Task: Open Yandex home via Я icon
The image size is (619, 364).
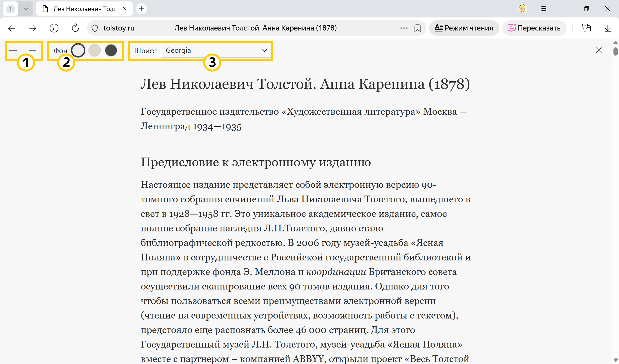Action: pyautogui.click(x=54, y=28)
